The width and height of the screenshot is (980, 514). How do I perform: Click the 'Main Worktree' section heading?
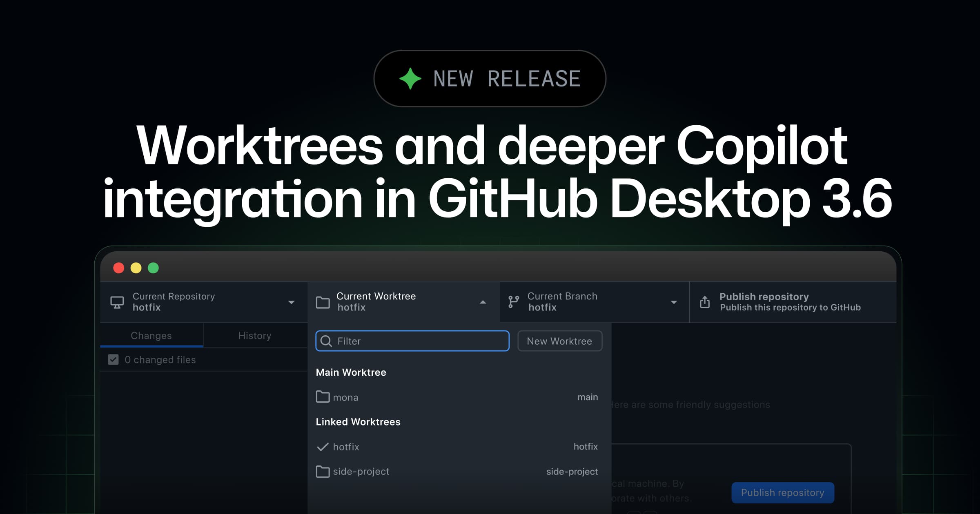click(351, 372)
